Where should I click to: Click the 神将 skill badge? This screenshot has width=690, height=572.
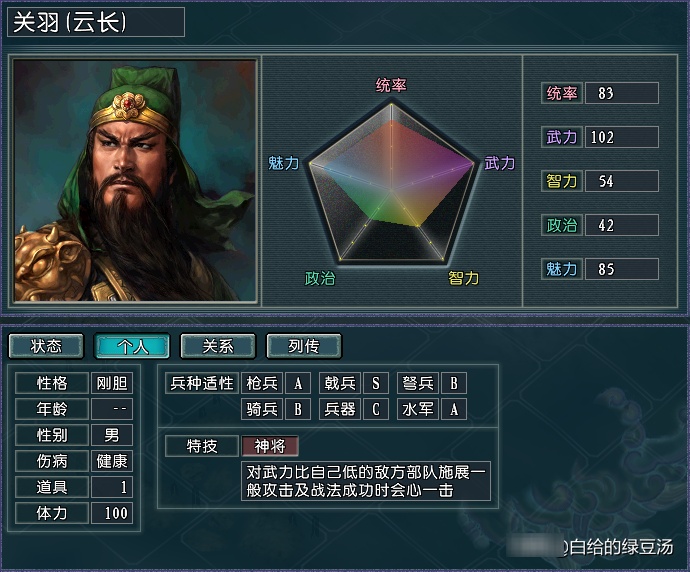270,446
